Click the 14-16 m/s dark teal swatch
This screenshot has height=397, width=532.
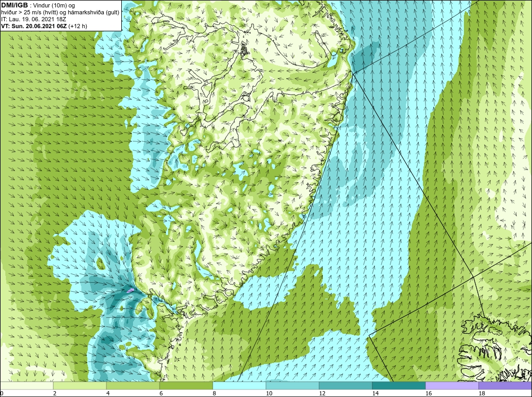[x=399, y=385]
